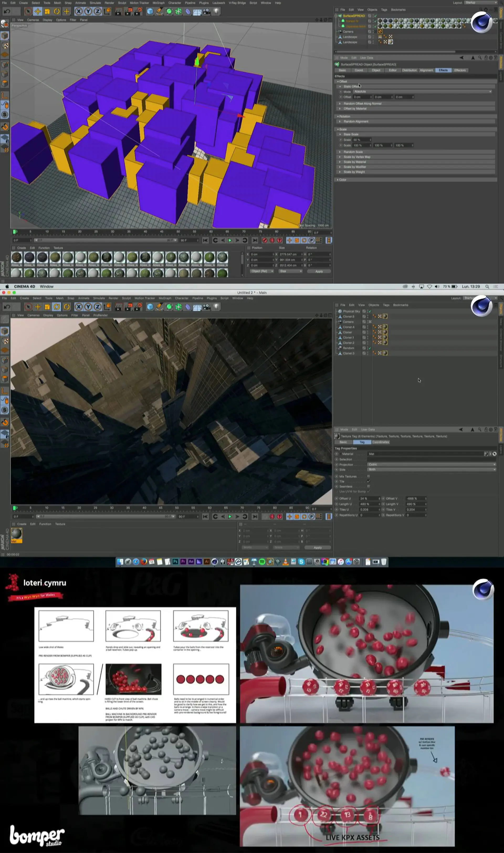The width and height of the screenshot is (504, 853).
Task: Toggle the Tile checkbox
Action: click(x=369, y=481)
